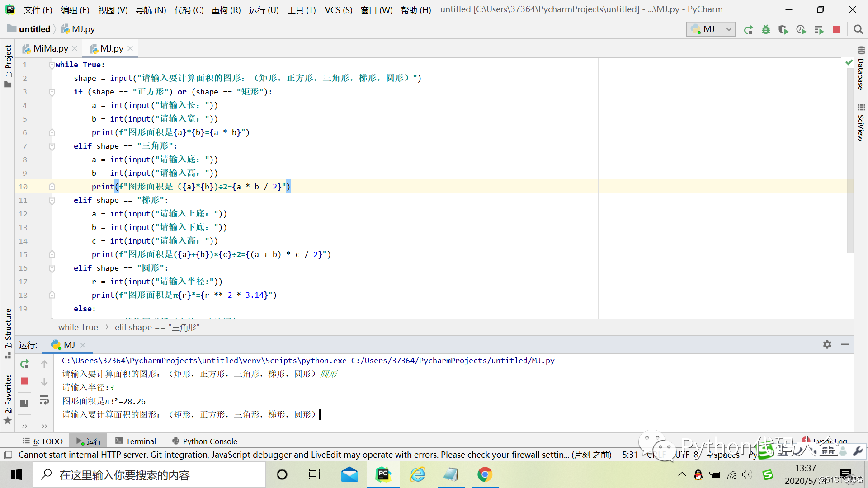Rerun MJ in the Run panel
Image resolution: width=868 pixels, height=488 pixels.
pos(25,364)
